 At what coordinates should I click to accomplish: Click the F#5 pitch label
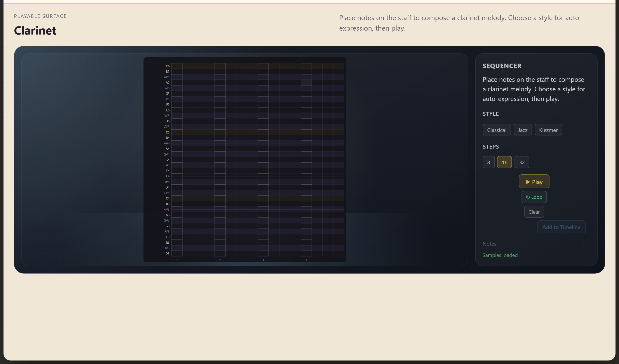[x=167, y=99]
